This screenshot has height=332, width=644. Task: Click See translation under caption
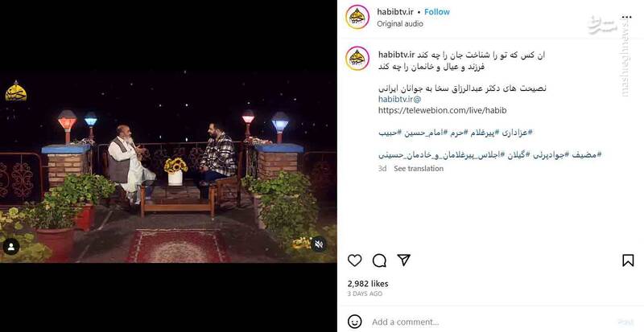419,168
